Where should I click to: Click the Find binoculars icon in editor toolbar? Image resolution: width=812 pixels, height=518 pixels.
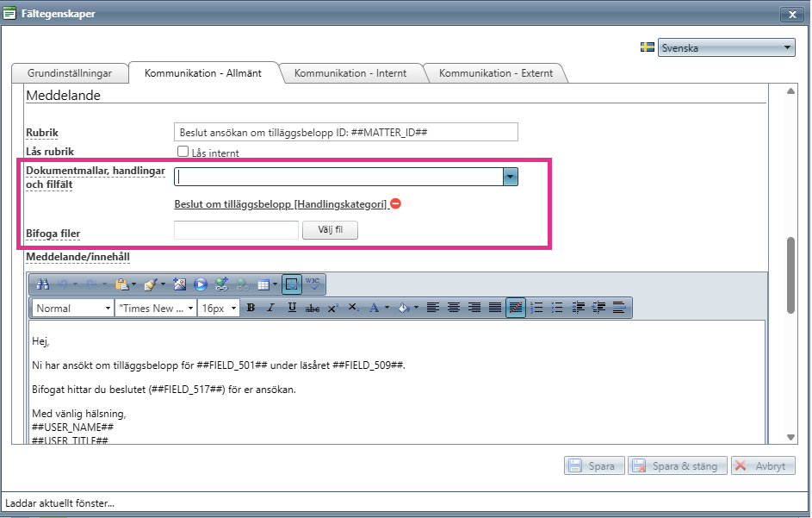pyautogui.click(x=42, y=284)
